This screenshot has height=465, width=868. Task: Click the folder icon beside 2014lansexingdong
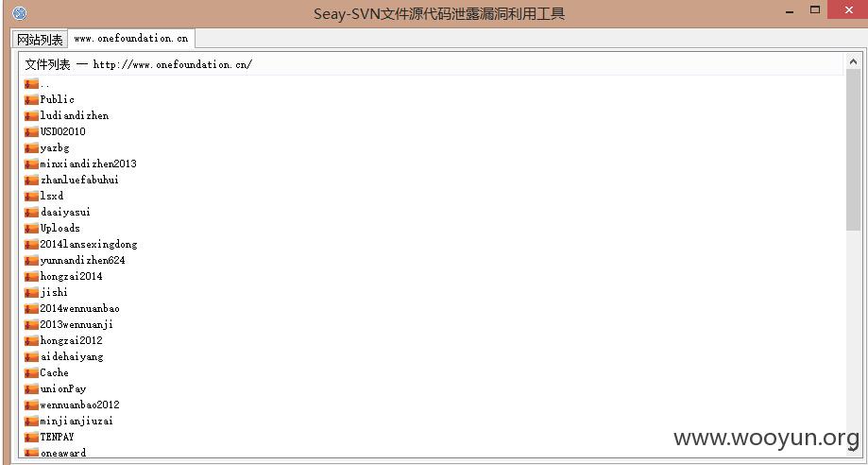click(x=31, y=245)
